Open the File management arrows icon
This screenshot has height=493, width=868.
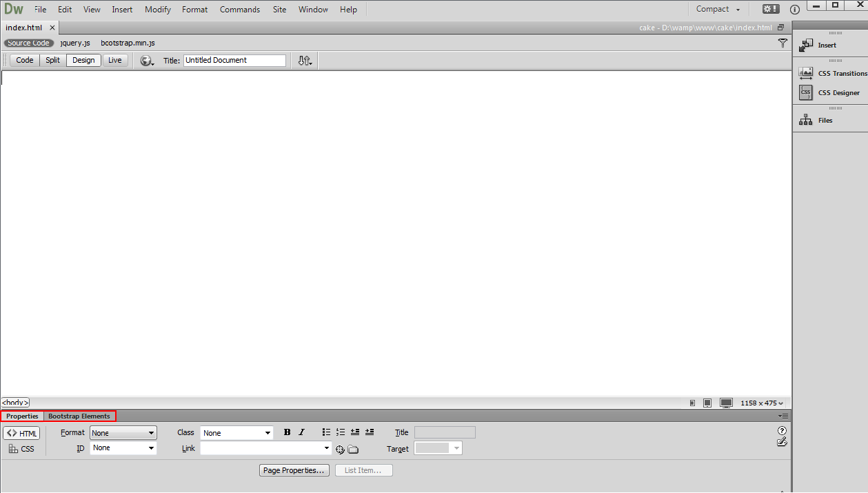(305, 61)
